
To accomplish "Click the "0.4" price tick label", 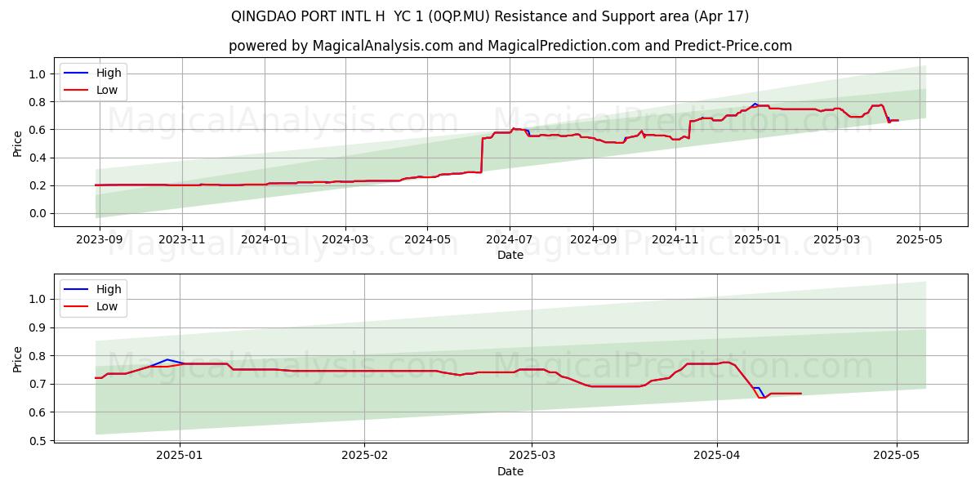I will pyautogui.click(x=38, y=158).
